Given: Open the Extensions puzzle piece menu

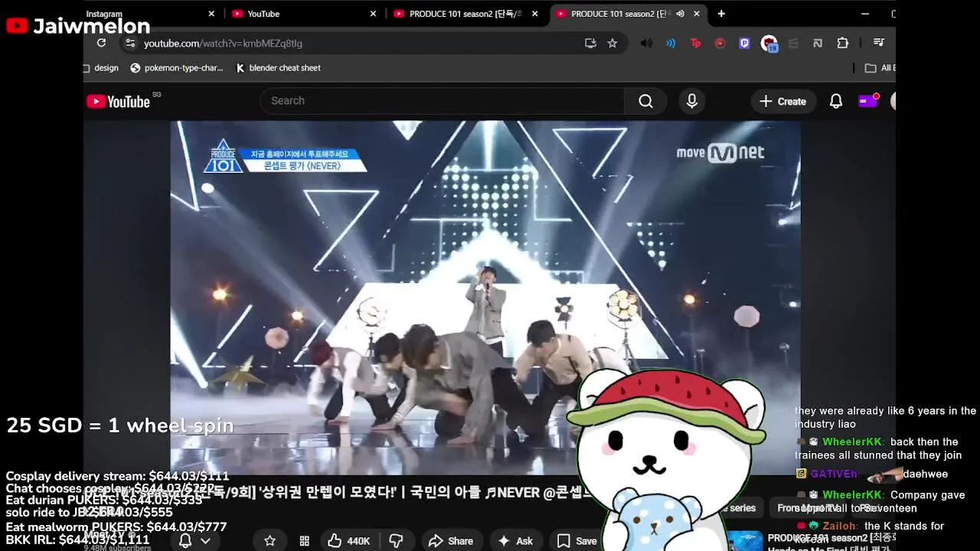Looking at the screenshot, I should [843, 44].
